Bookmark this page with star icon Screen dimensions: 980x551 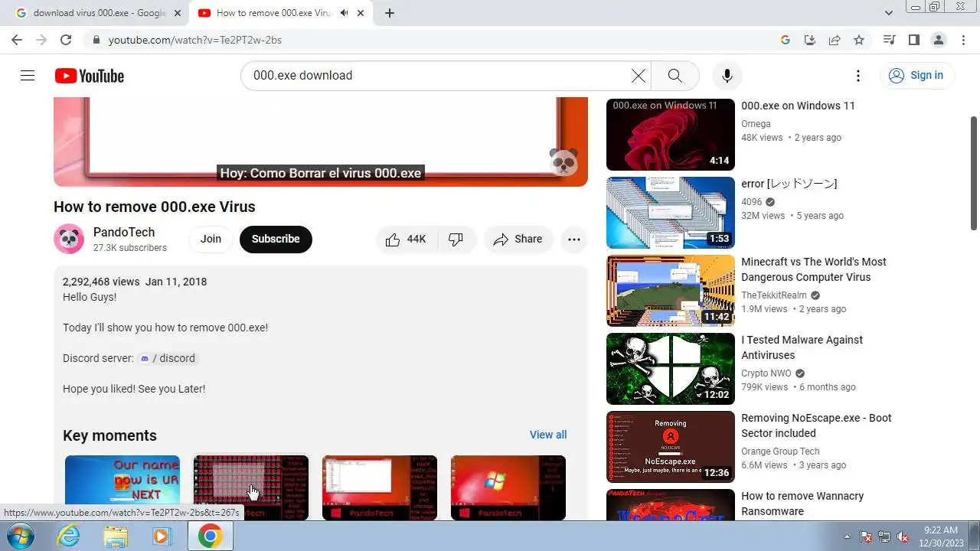859,40
